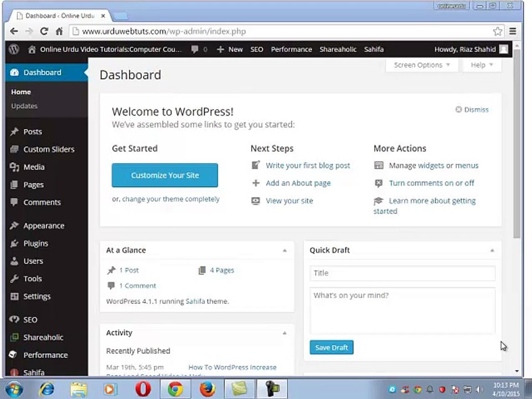Image resolution: width=532 pixels, height=399 pixels.
Task: Click the Posts pushpin icon
Action: (x=14, y=132)
